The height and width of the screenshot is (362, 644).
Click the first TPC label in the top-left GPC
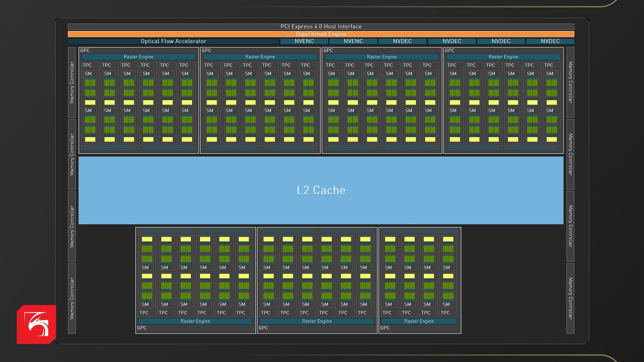coord(87,65)
